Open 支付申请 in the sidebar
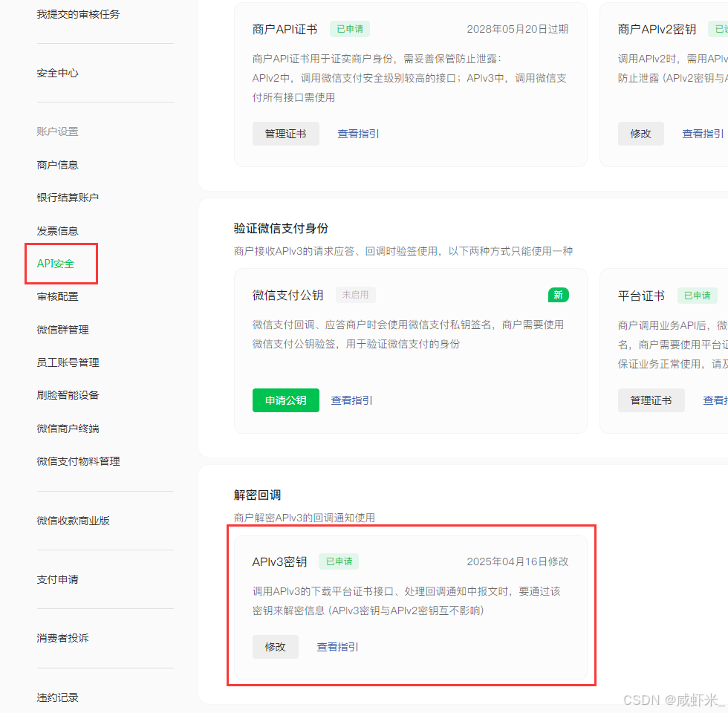 58,579
